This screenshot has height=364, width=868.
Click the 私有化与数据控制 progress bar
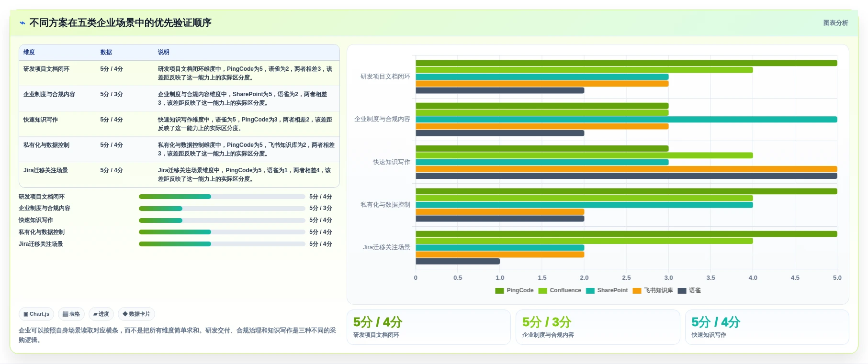222,232
